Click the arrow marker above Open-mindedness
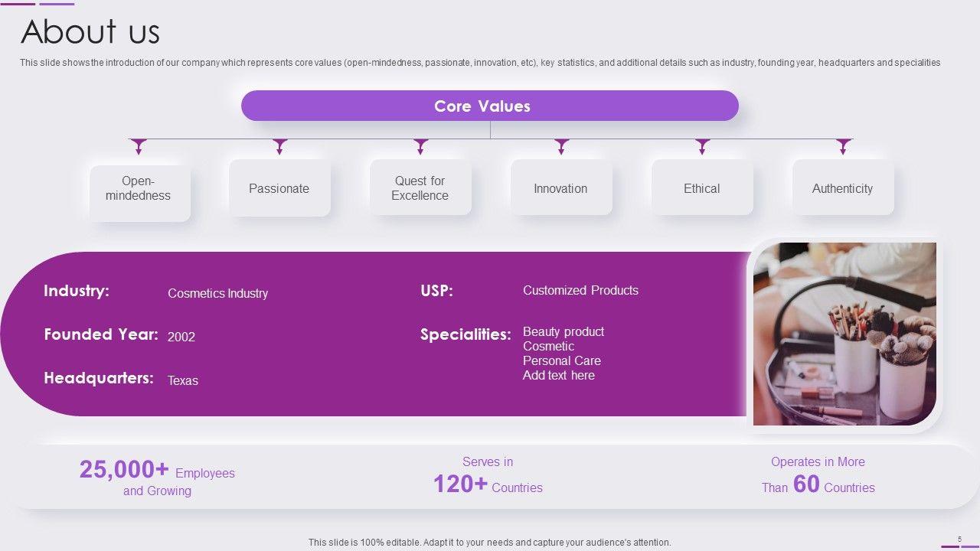Screen dimensions: 980x551 [139, 145]
